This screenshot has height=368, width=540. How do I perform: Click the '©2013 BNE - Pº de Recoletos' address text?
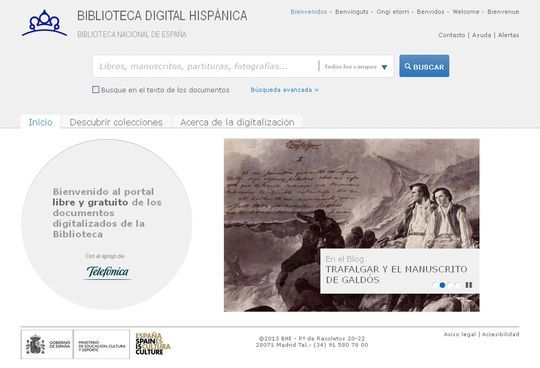312,342
